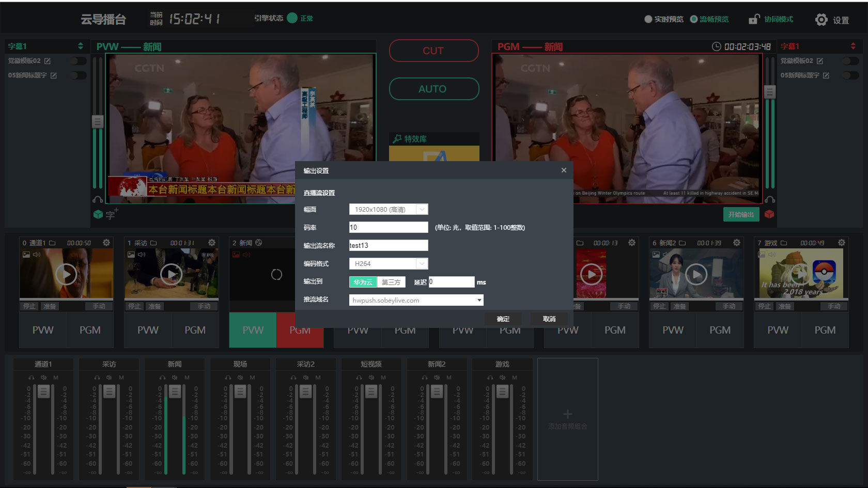The width and height of the screenshot is (868, 488).
Task: Send channel 采访 to PGM
Action: 195,330
